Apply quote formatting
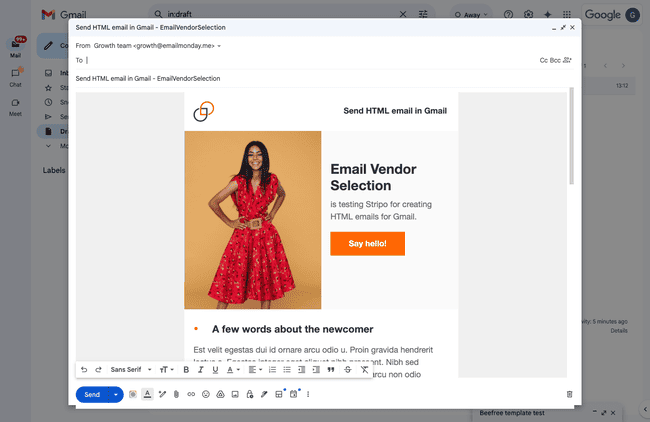Viewport: 650px width, 422px height. (331, 369)
